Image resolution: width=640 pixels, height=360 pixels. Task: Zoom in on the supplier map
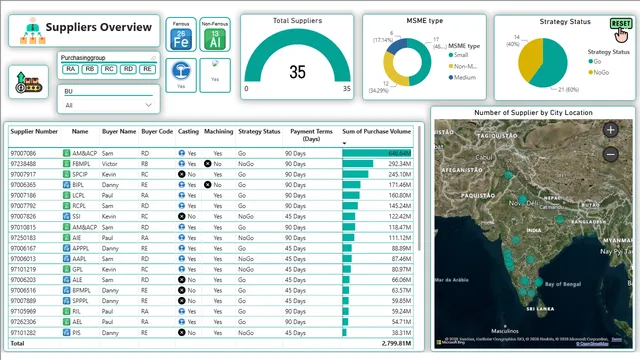[611, 130]
